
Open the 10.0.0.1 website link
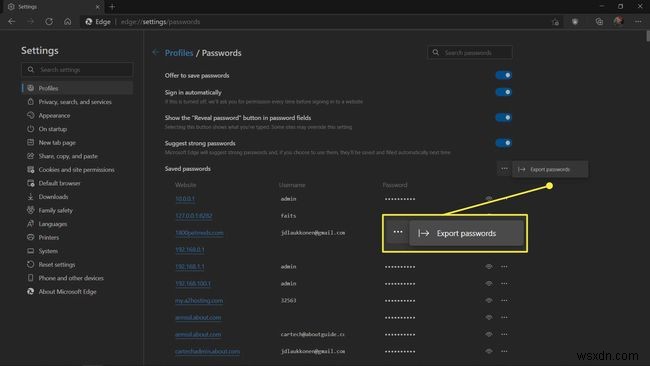click(184, 199)
